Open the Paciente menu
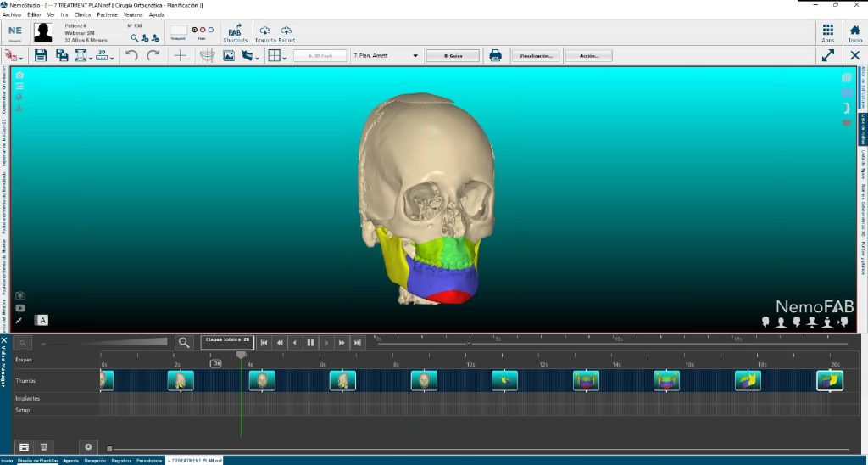The image size is (868, 465). [x=107, y=15]
